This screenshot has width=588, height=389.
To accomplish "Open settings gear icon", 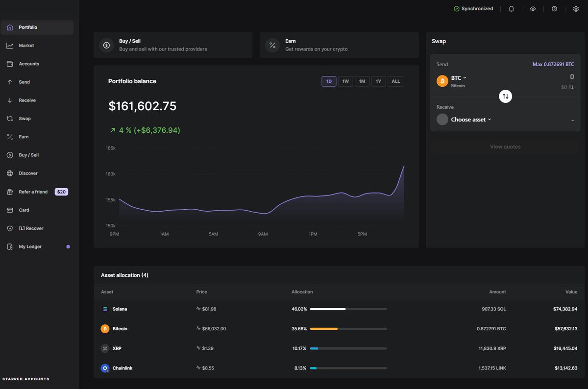I will click(576, 9).
